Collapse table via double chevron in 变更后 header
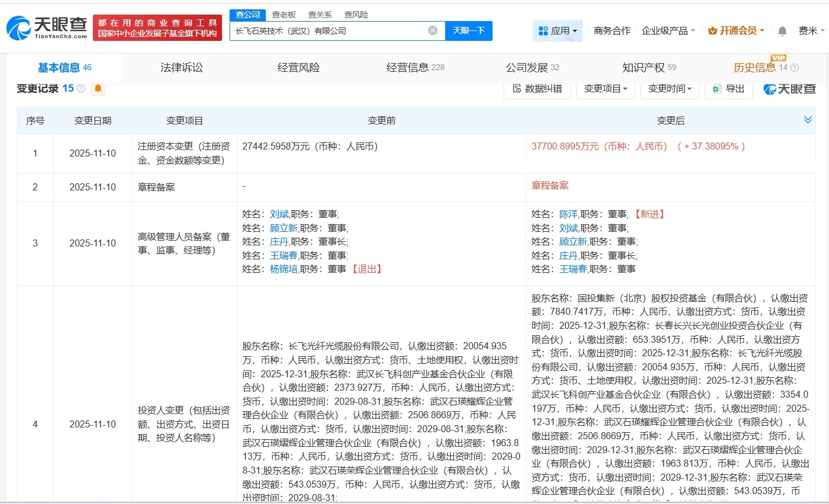 (808, 120)
